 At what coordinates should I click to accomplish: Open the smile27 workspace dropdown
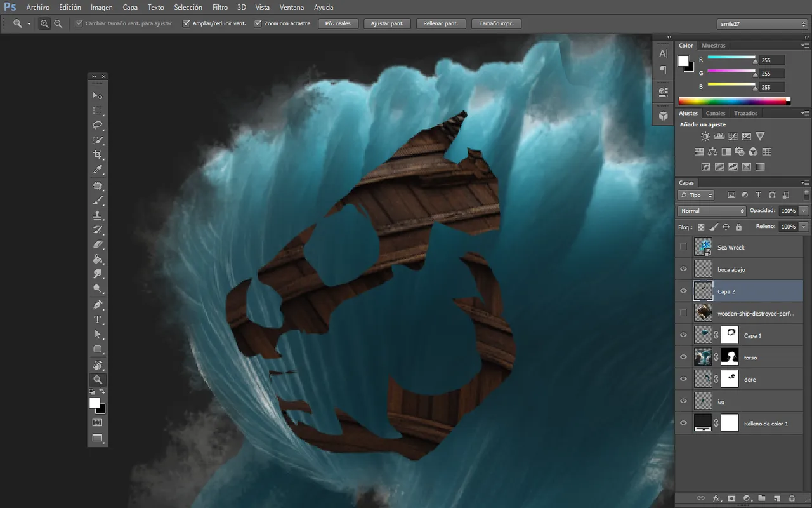point(761,23)
